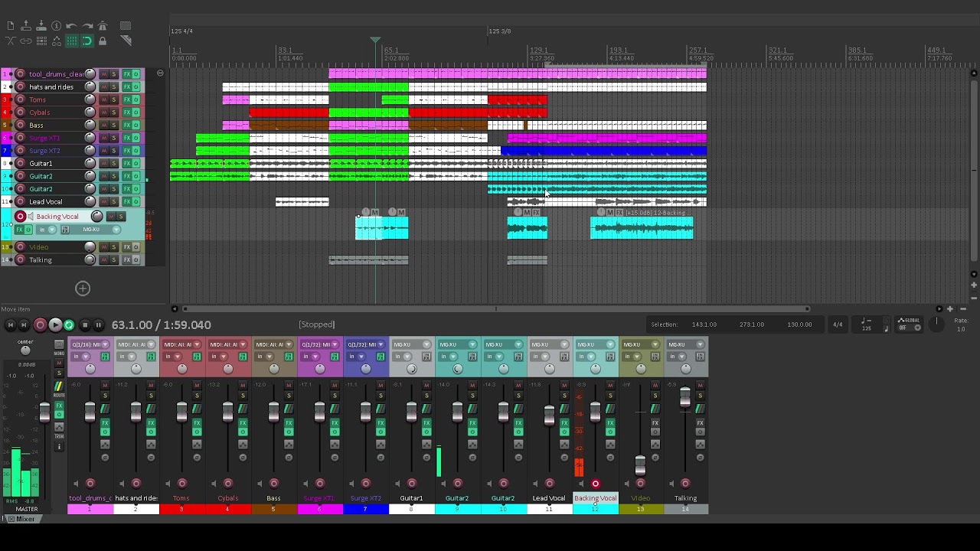Viewport: 980px width, 551px height.
Task: Mute the Backing Vocal track in track panel
Action: coord(113,217)
